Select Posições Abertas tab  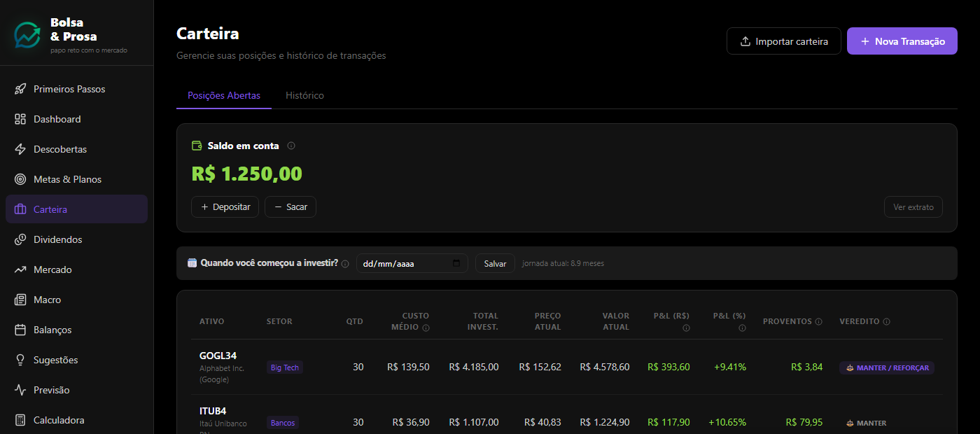[224, 95]
